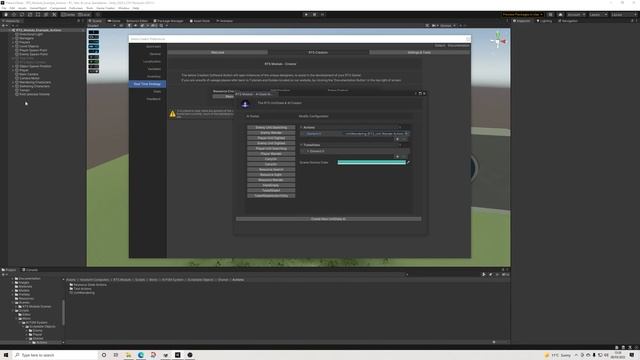Expand Element 0 under Transitions
The width and height of the screenshot is (640, 360).
click(308, 151)
